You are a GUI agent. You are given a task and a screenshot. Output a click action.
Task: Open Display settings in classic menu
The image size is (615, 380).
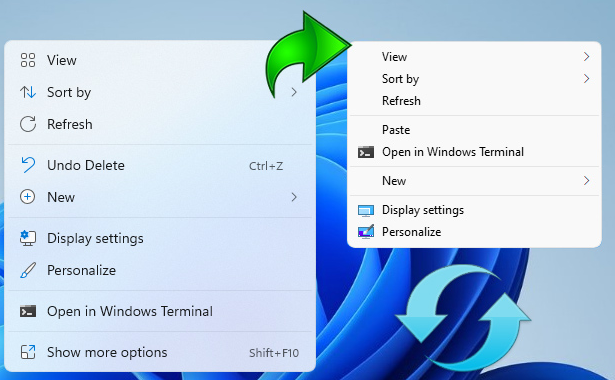point(474,210)
